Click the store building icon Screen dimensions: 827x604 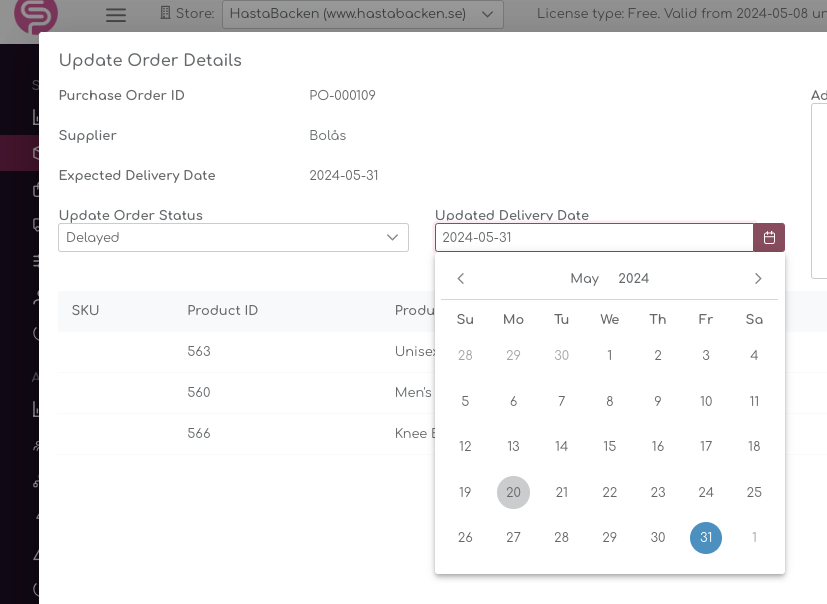coord(165,13)
